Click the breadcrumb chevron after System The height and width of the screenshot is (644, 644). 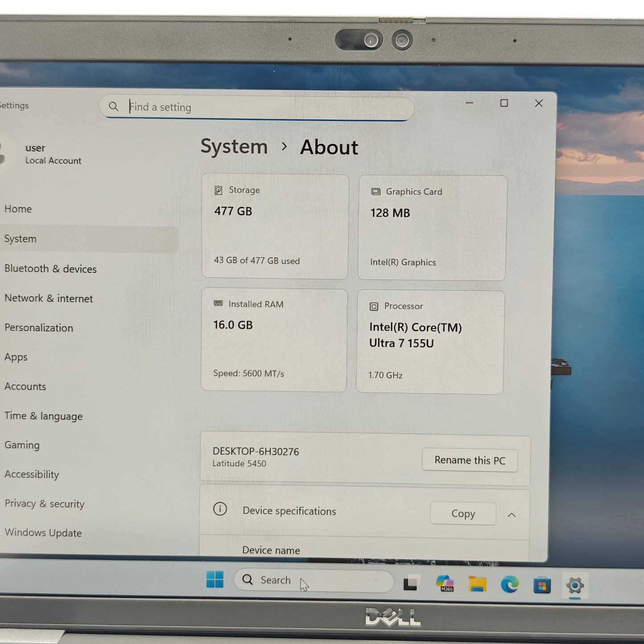click(284, 147)
